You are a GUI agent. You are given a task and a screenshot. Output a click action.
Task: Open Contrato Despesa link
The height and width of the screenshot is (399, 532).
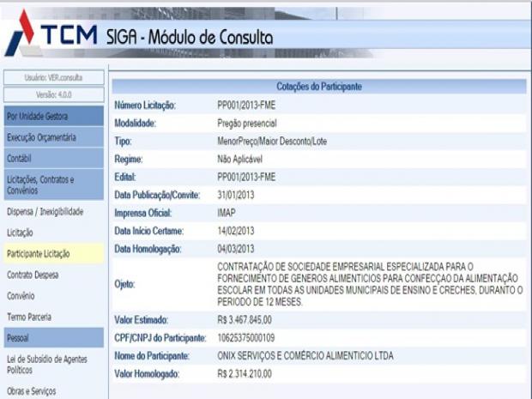33,275
